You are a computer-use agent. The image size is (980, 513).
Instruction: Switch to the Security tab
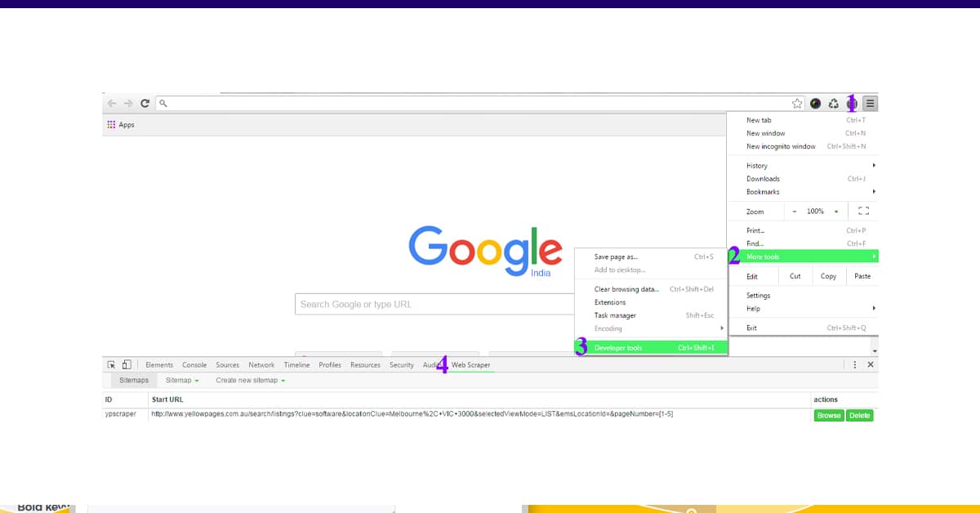pyautogui.click(x=402, y=365)
